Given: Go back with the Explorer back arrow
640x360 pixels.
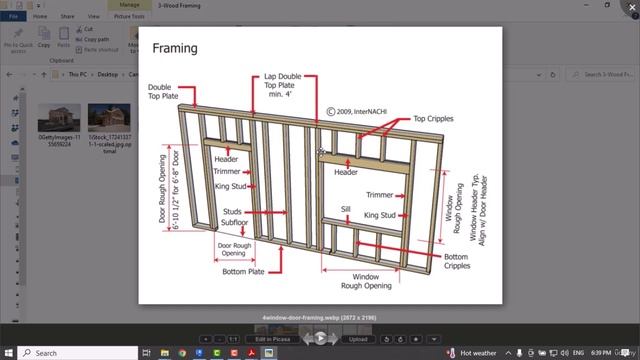Looking at the screenshot, I should [x=9, y=75].
